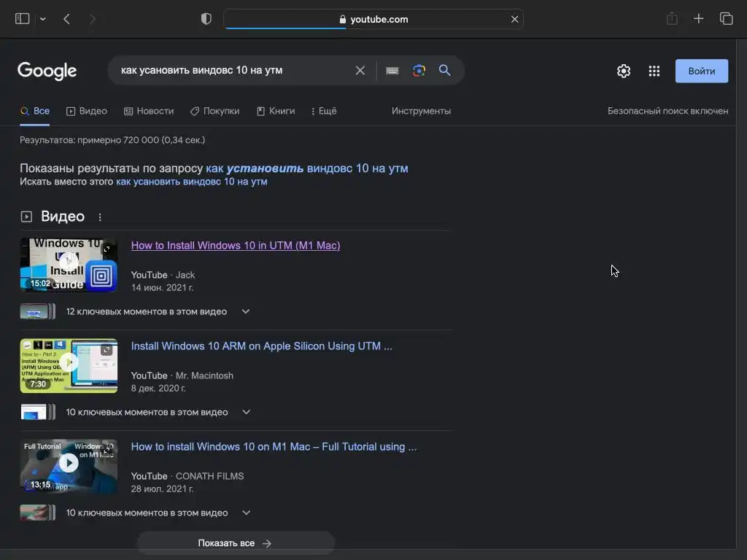
Task: Open a new tab with plus icon
Action: click(x=698, y=19)
